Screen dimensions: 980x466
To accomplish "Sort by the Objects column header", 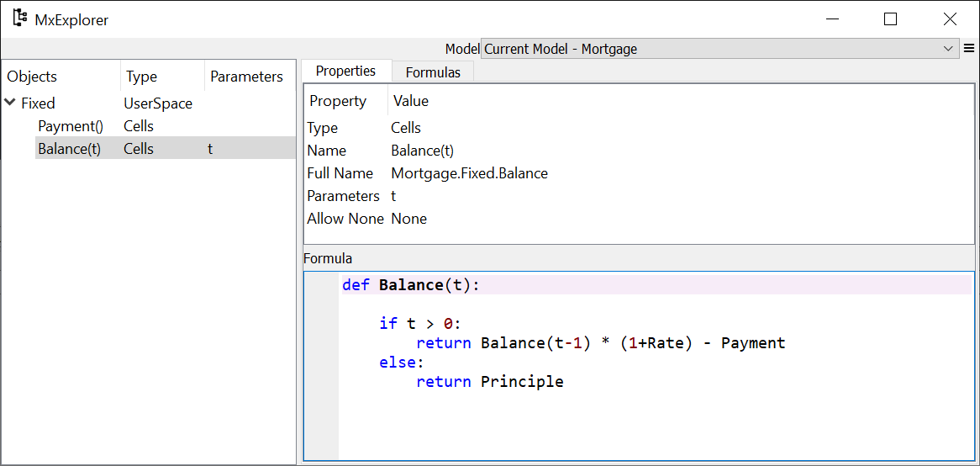I will 32,77.
